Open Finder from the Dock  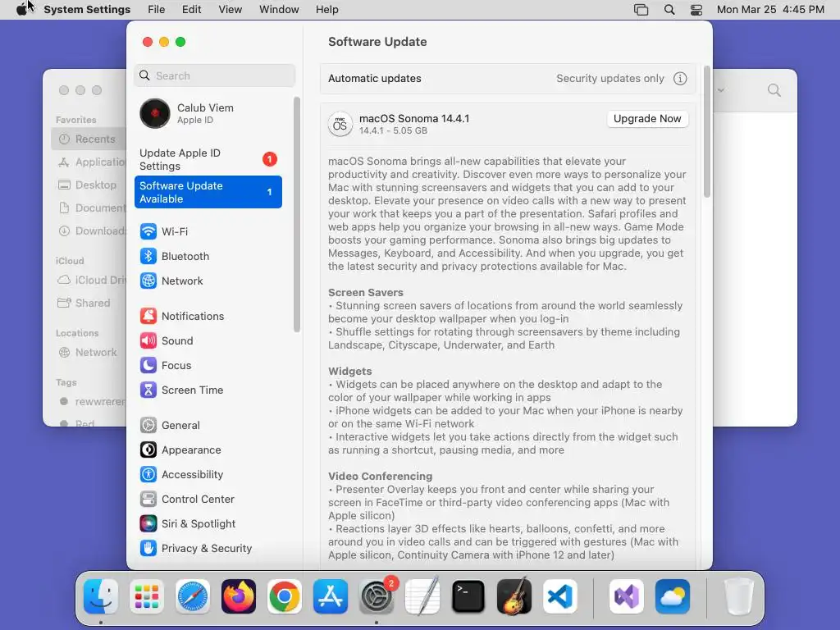(x=101, y=596)
